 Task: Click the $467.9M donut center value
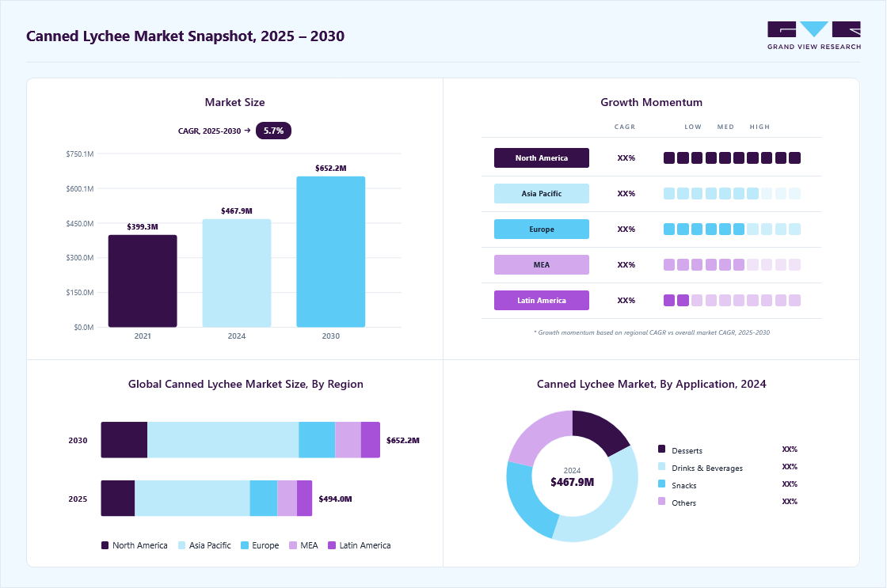[x=572, y=482]
